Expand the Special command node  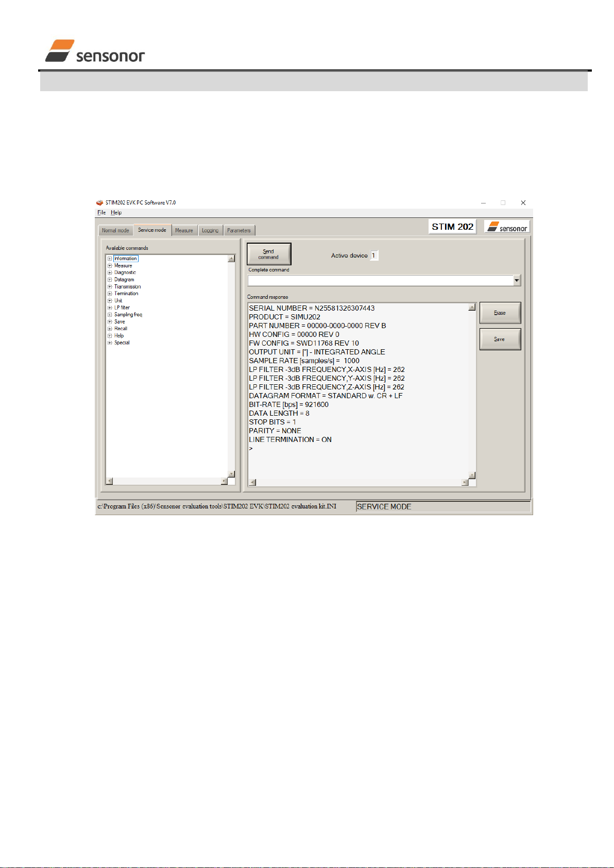coord(110,343)
